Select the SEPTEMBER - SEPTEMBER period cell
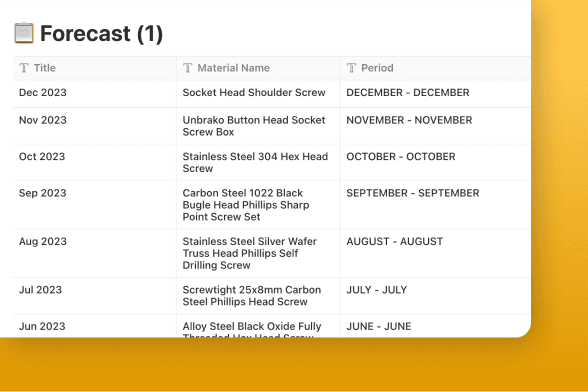The image size is (588, 392). point(435,205)
